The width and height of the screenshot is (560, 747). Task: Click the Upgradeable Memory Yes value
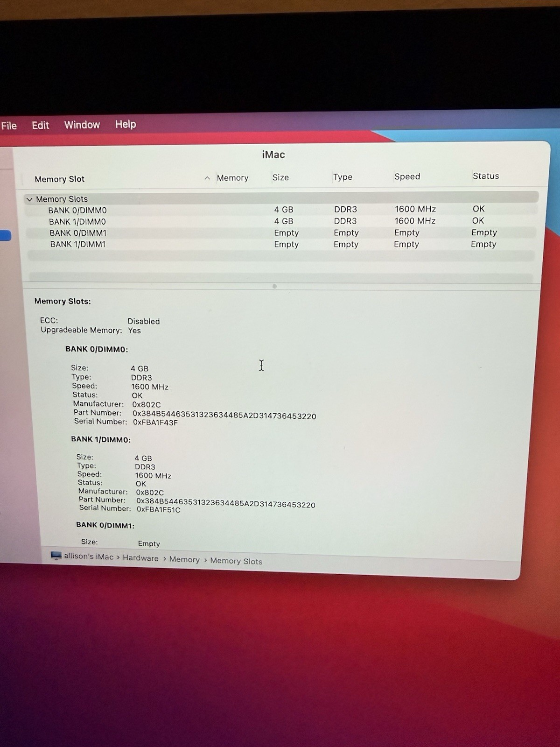tap(134, 331)
